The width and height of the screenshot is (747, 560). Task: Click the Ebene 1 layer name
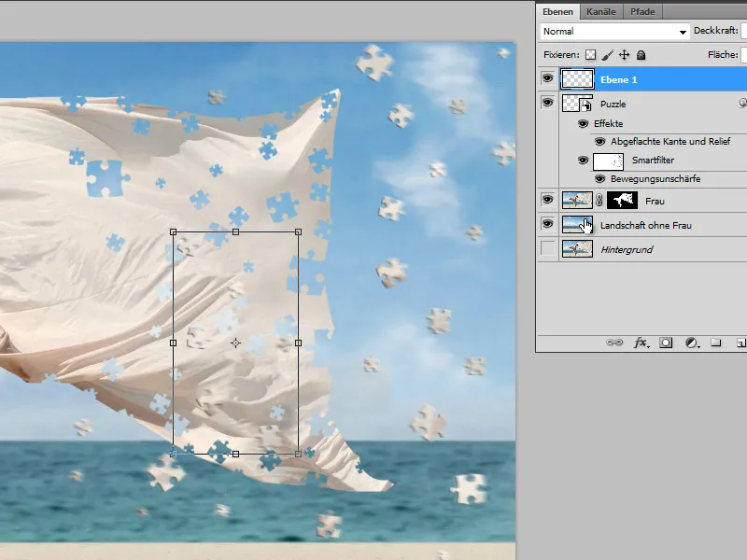click(x=618, y=79)
